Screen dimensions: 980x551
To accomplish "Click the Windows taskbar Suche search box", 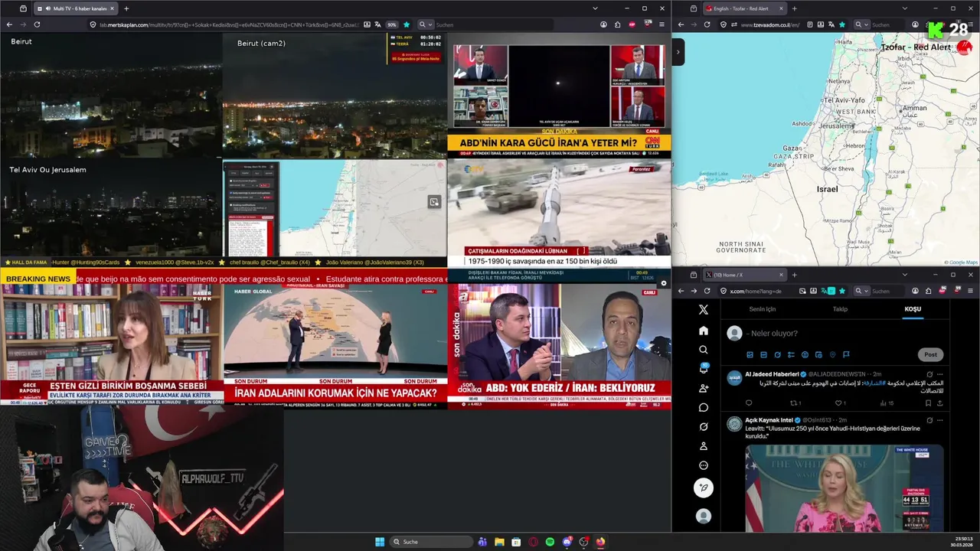I will pos(431,542).
